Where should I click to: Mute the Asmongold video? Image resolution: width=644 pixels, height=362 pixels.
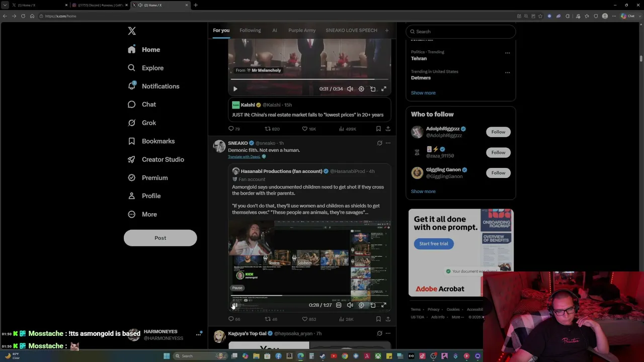click(350, 305)
